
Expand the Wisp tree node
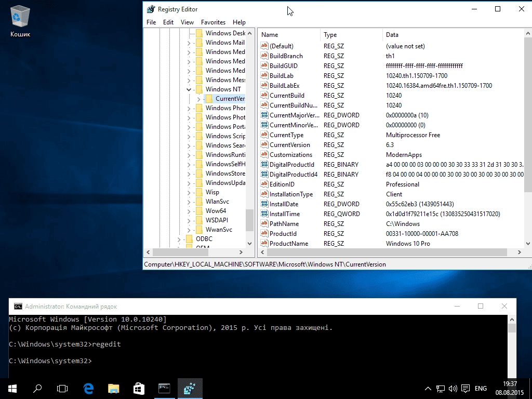point(189,192)
